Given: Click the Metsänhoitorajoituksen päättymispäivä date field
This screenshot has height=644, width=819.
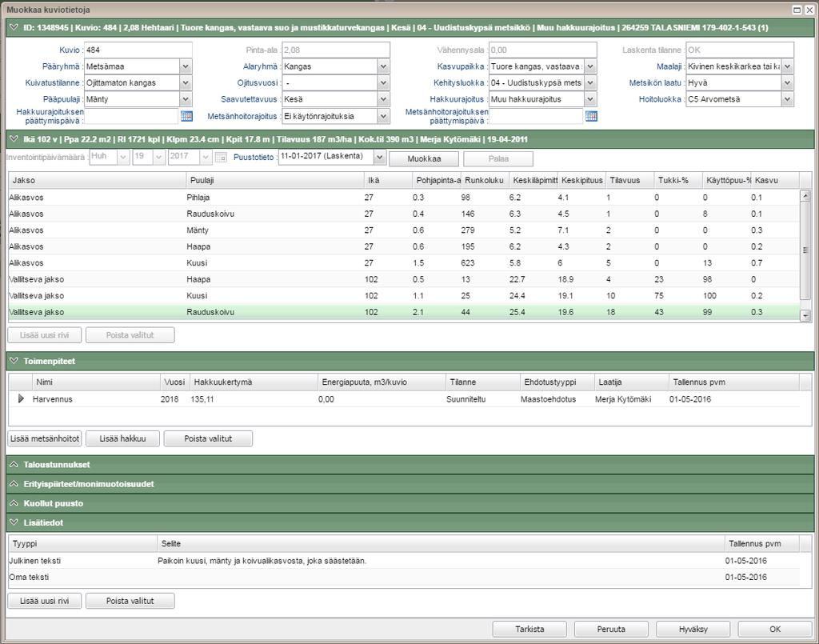Looking at the screenshot, I should [536, 116].
